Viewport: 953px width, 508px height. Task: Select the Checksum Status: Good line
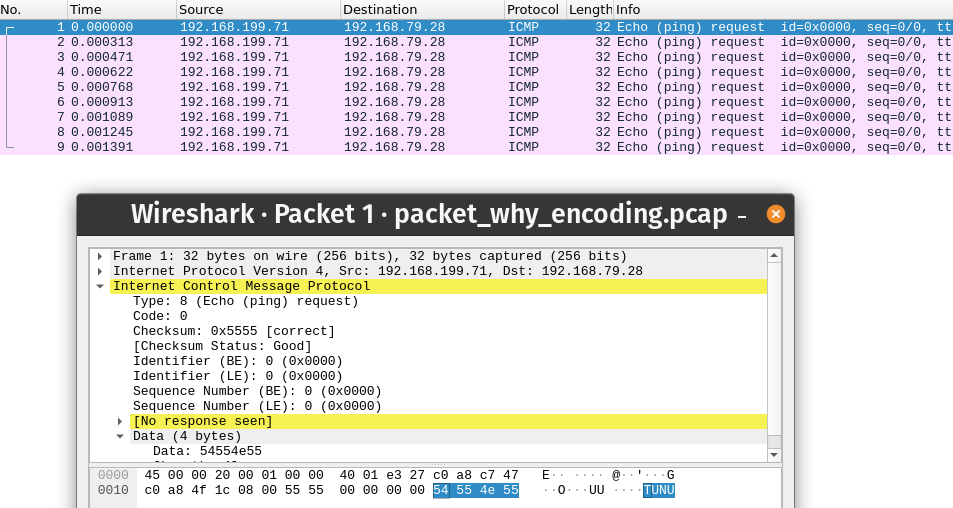coord(222,346)
